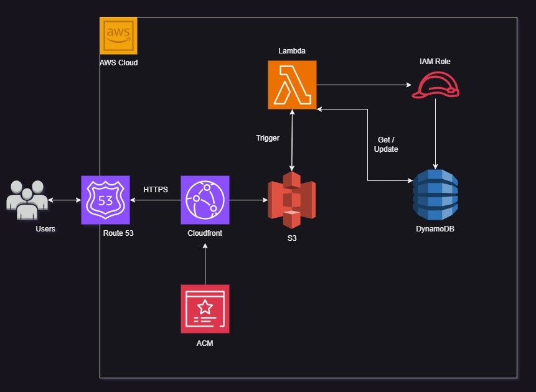
Task: Select the ACM certificate icon
Action: [205, 309]
